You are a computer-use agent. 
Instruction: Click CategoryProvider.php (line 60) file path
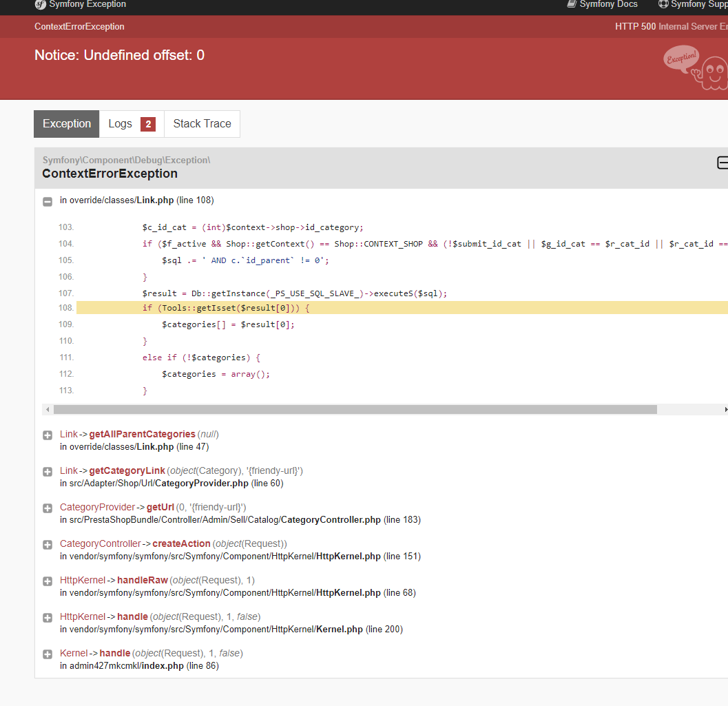click(176, 484)
